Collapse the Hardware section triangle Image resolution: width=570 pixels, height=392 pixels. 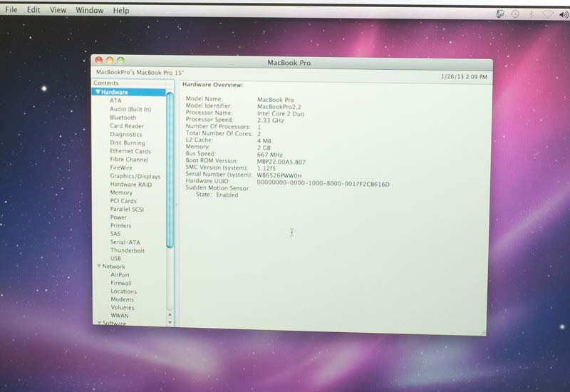[x=98, y=92]
